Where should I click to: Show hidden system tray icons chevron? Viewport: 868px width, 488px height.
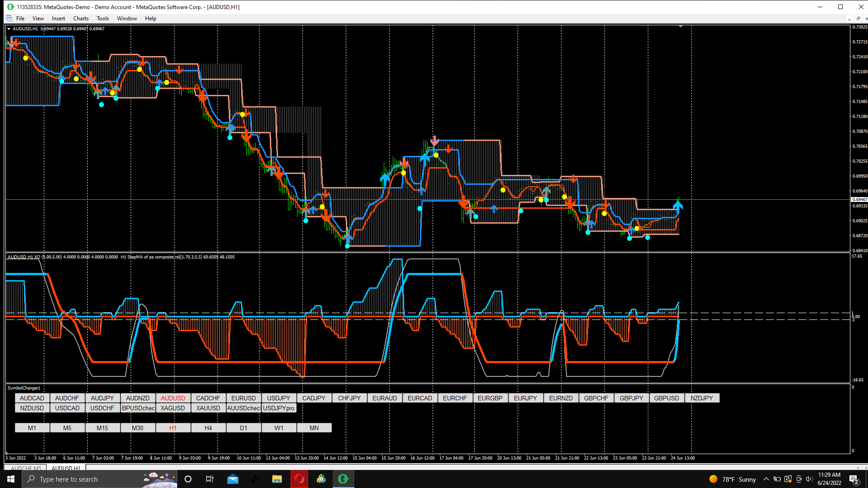tap(766, 479)
